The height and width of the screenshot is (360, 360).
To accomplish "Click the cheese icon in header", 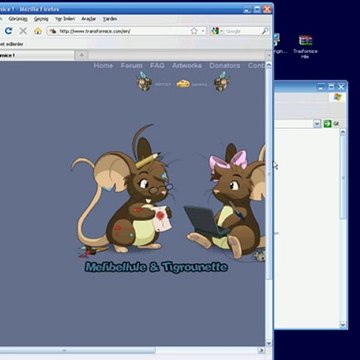I will pos(183,84).
